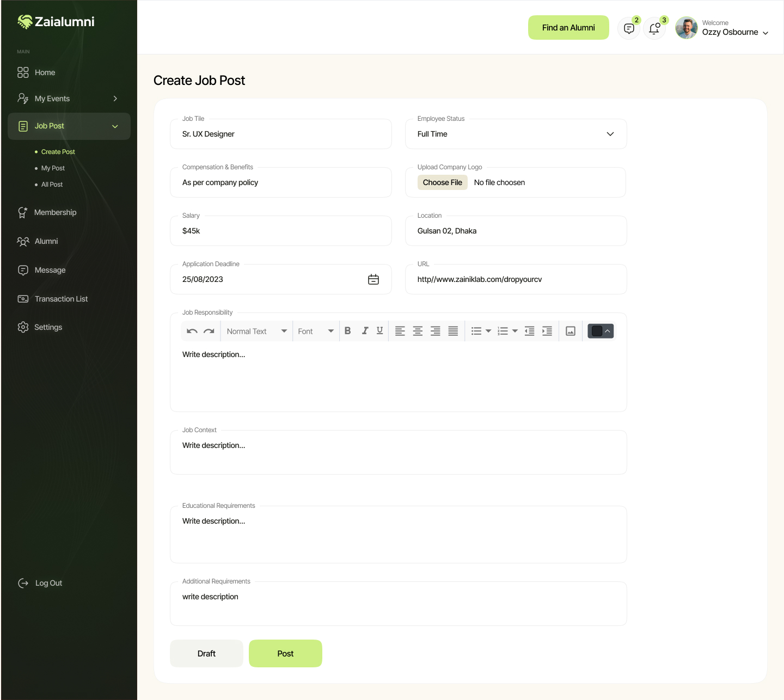Select My Post under Job Post
The height and width of the screenshot is (700, 784).
[x=53, y=168]
